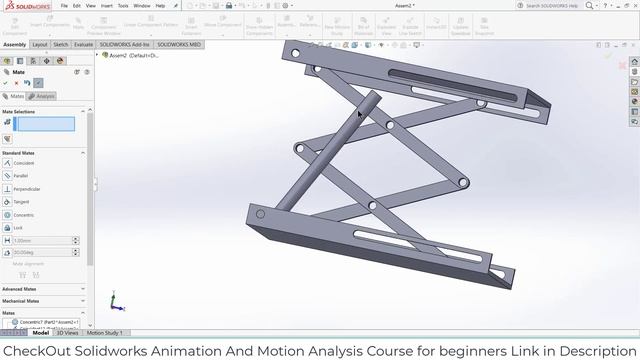Click the Undo arrow in Mate panel
The image size is (640, 360).
pos(27,83)
